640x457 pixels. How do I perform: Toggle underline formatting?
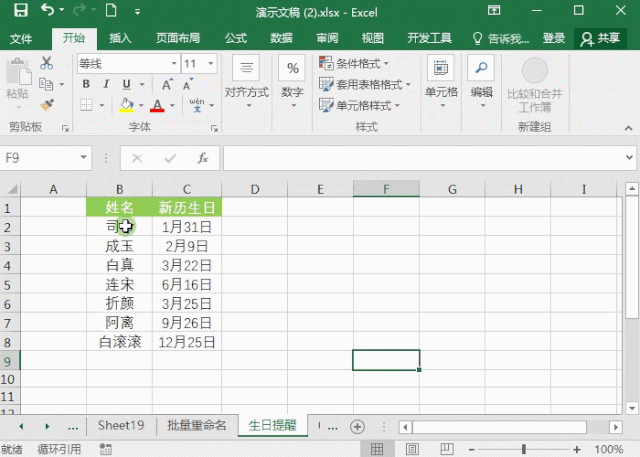tap(127, 84)
